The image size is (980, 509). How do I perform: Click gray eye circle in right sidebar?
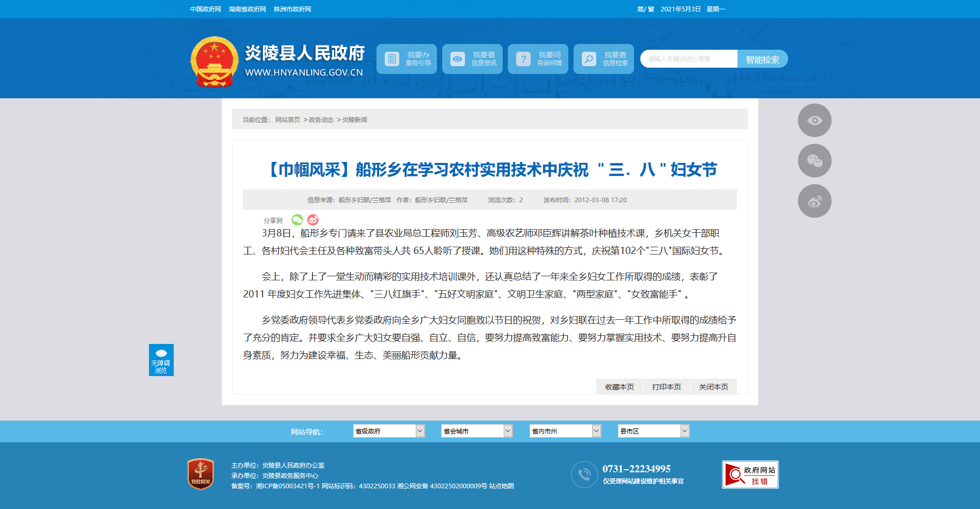click(x=815, y=121)
